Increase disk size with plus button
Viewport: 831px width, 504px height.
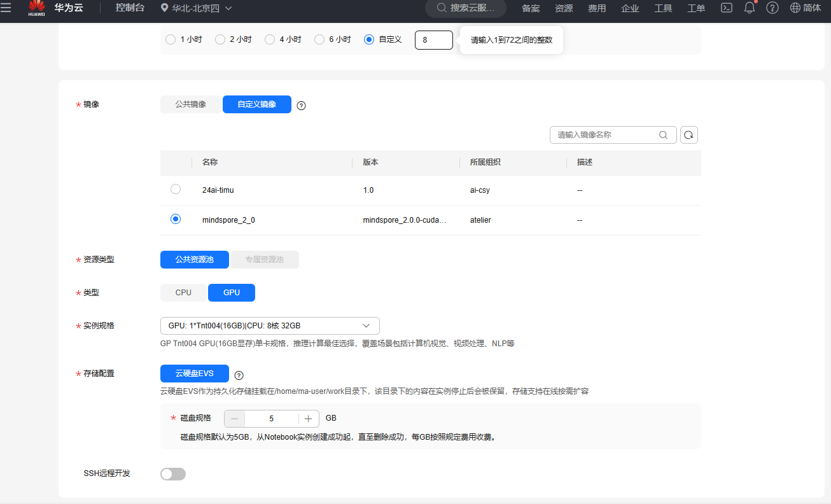click(x=309, y=419)
